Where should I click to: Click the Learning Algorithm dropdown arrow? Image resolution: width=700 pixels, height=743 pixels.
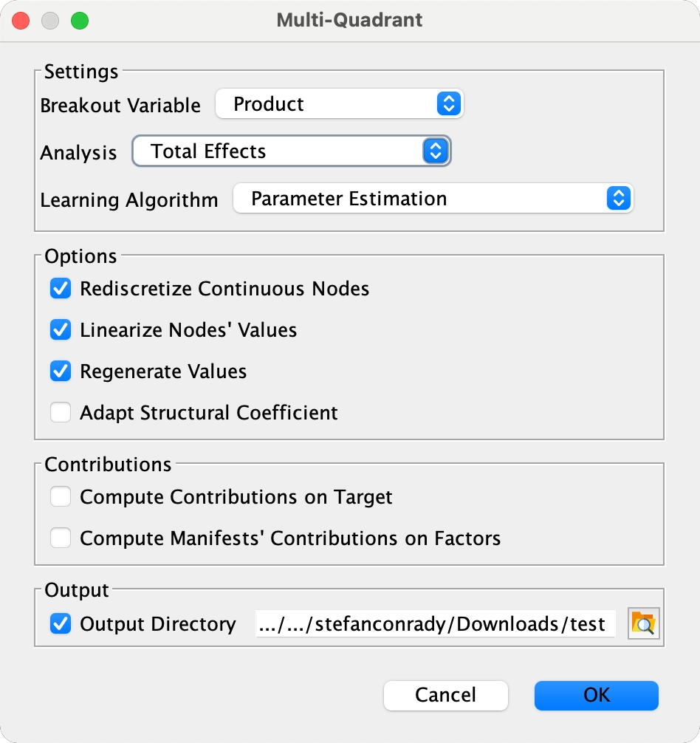click(619, 199)
